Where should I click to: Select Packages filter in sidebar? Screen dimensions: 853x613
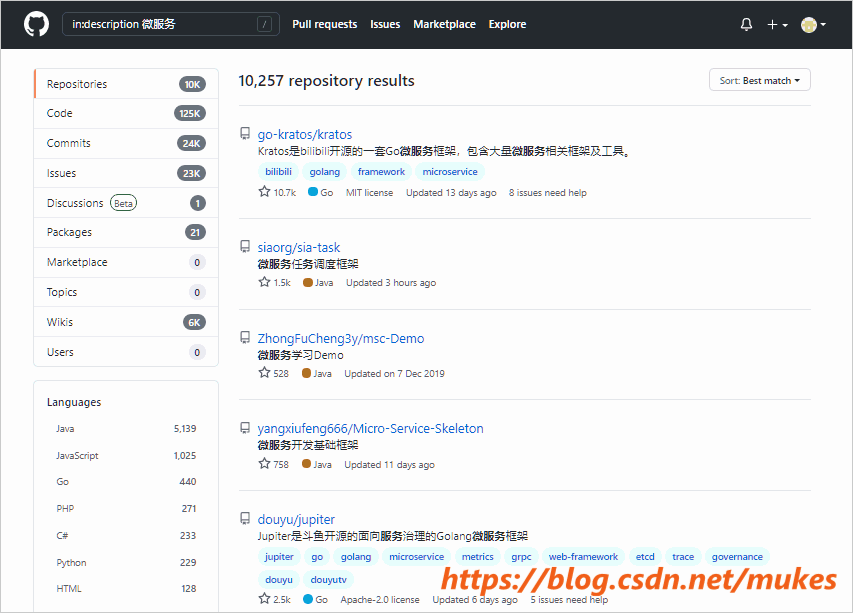pos(126,232)
